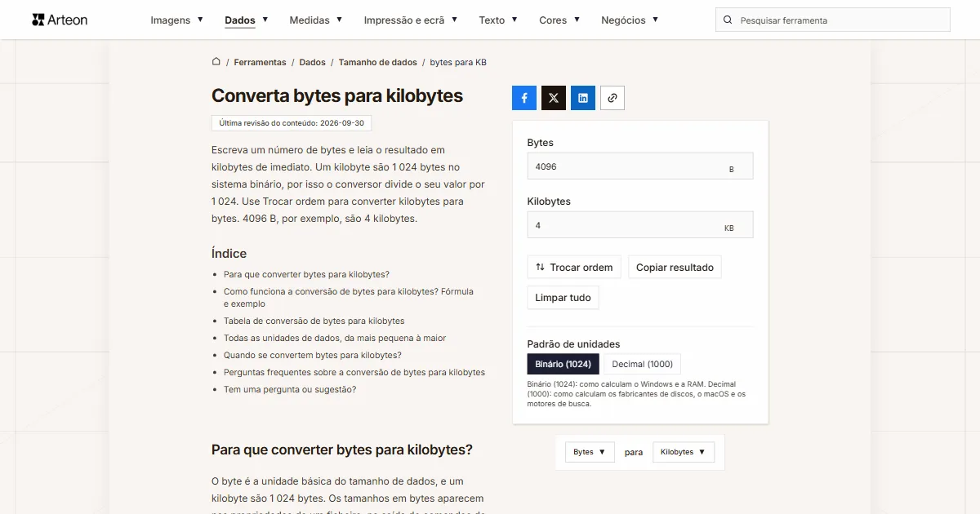980x514 pixels.
Task: Select Decimal (1000) unit standard
Action: [x=643, y=364]
